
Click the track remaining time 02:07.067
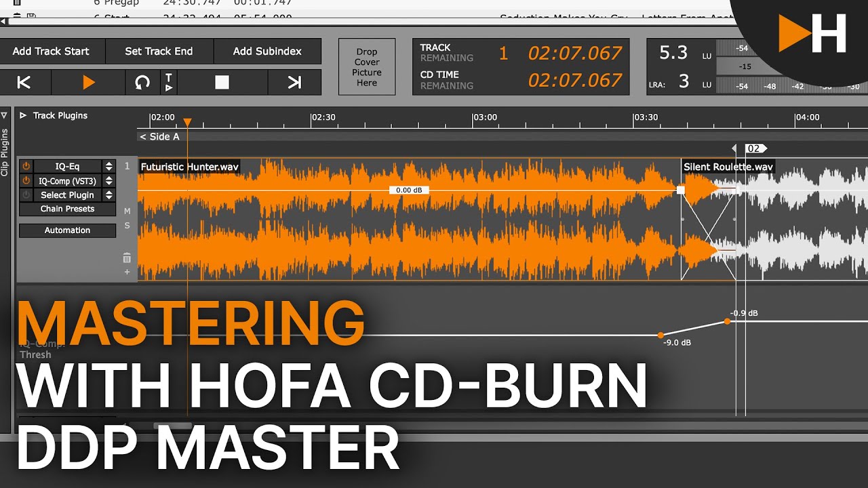(575, 53)
